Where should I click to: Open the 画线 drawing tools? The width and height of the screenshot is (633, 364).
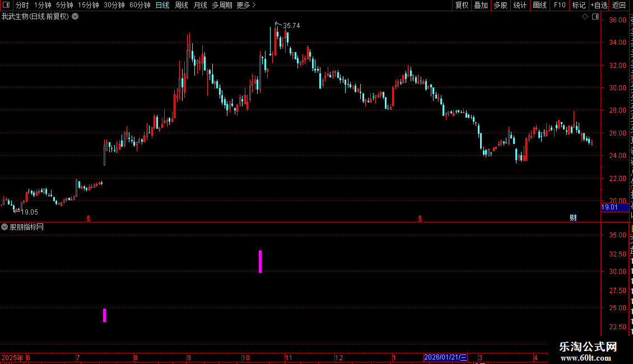[539, 5]
